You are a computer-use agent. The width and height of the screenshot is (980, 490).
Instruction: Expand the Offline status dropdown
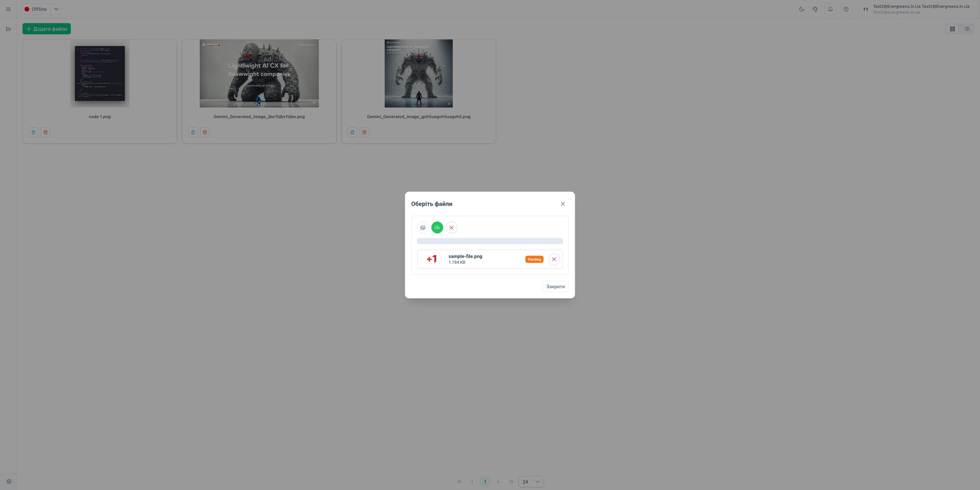click(x=56, y=9)
